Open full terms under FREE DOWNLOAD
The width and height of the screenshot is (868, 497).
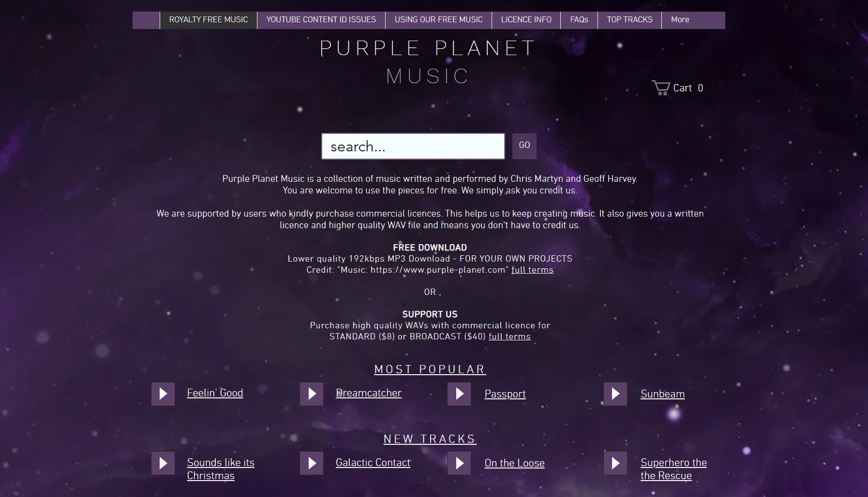[x=532, y=270]
